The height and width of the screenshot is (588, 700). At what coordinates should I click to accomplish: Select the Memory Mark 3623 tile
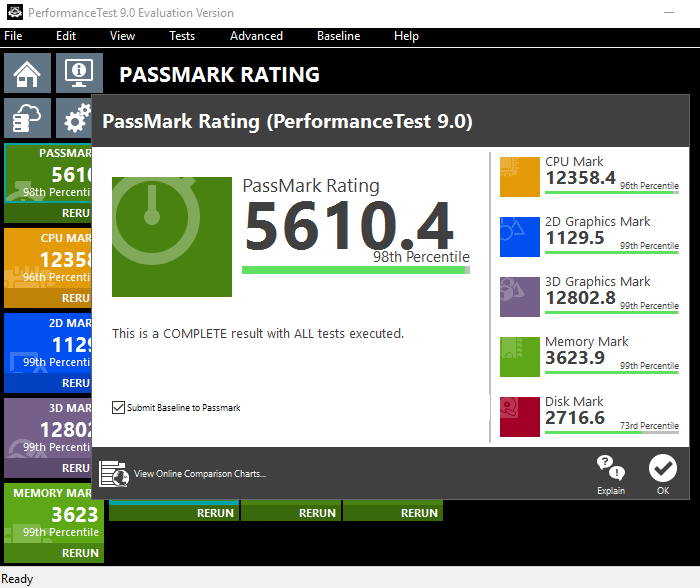54,514
